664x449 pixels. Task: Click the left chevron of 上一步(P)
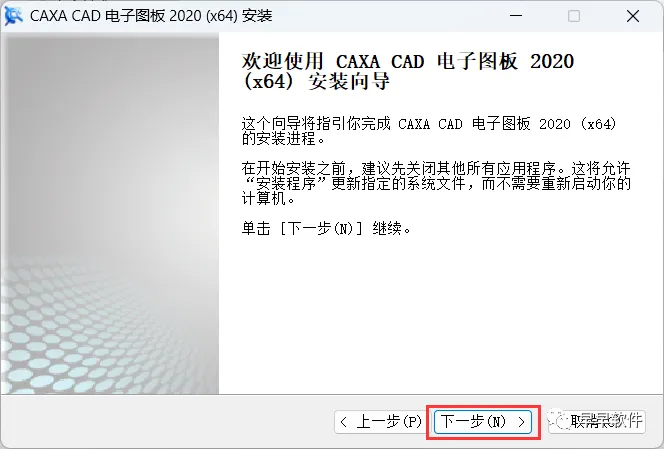click(x=344, y=422)
